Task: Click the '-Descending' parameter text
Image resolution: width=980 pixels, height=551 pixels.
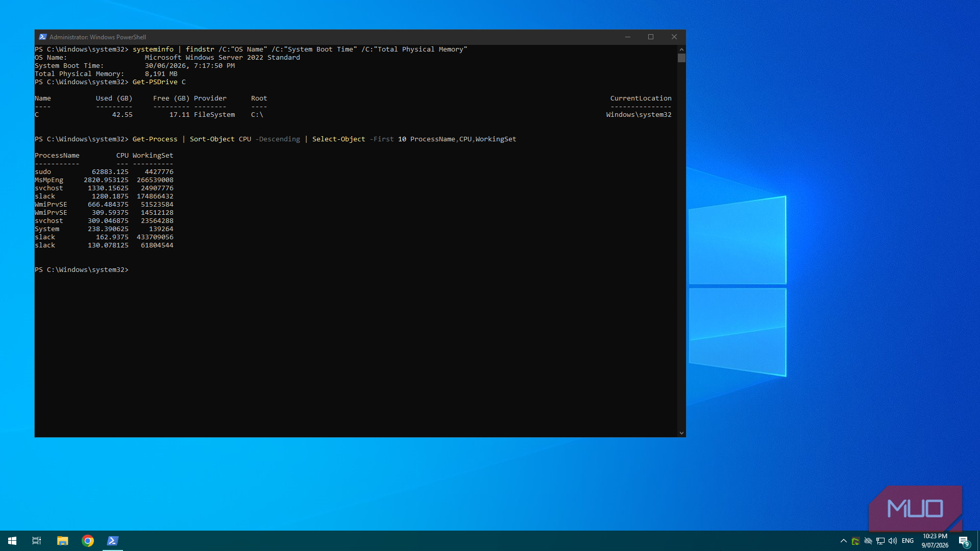Action: pos(278,139)
